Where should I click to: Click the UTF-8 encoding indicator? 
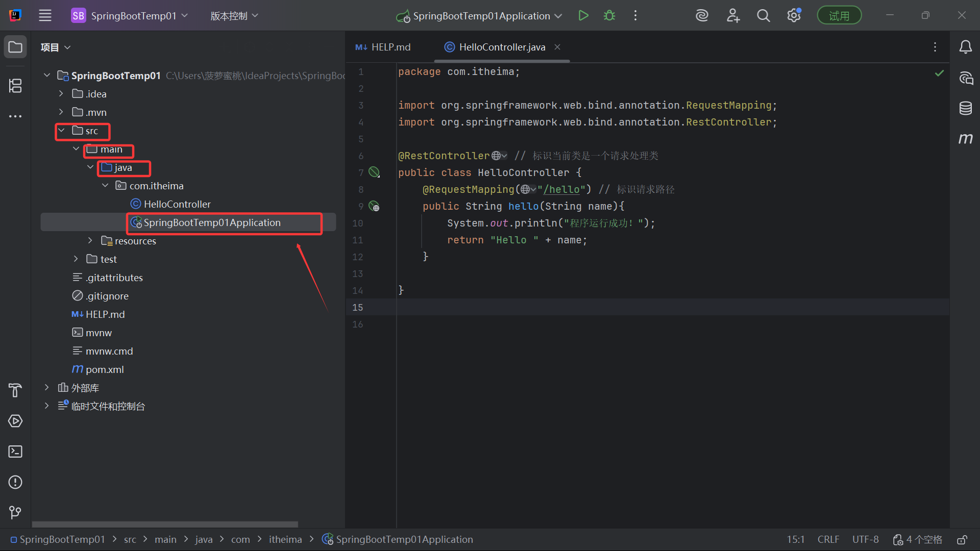click(865, 540)
